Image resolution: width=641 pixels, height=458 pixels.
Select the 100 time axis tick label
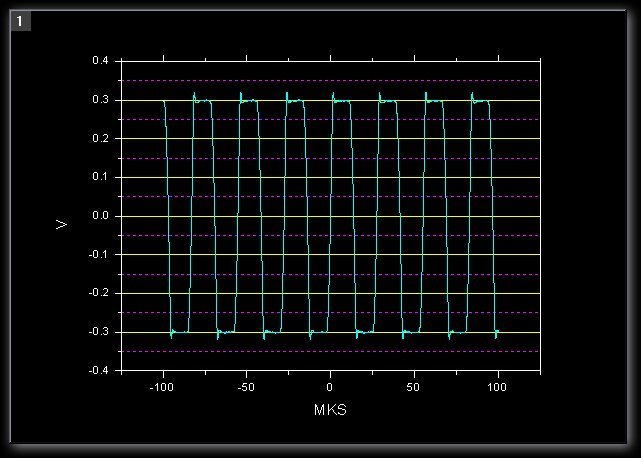tap(498, 386)
